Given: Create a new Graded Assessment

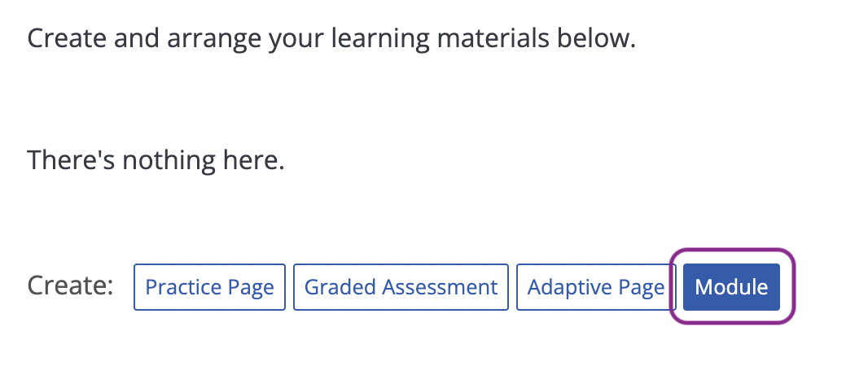Looking at the screenshot, I should tap(401, 287).
